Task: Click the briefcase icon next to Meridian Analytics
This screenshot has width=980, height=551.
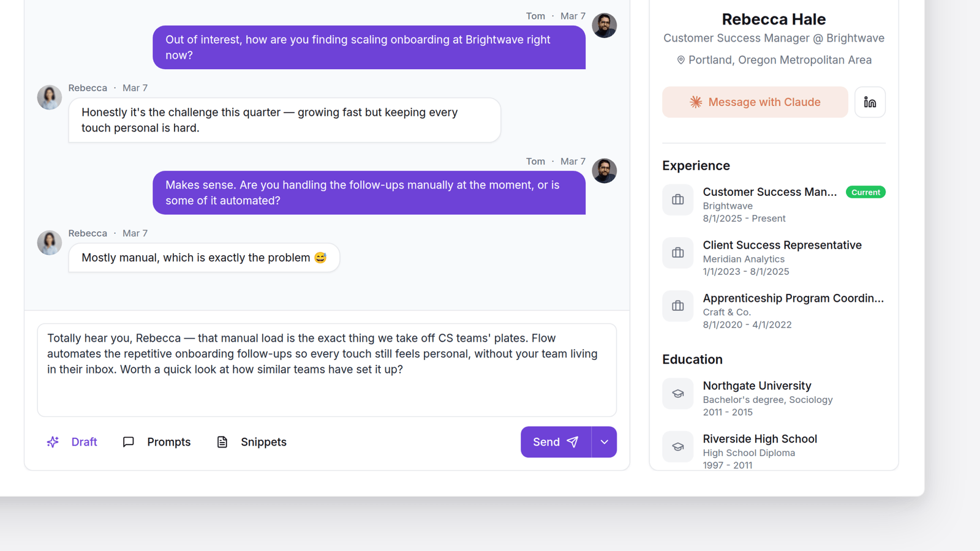Action: point(677,253)
